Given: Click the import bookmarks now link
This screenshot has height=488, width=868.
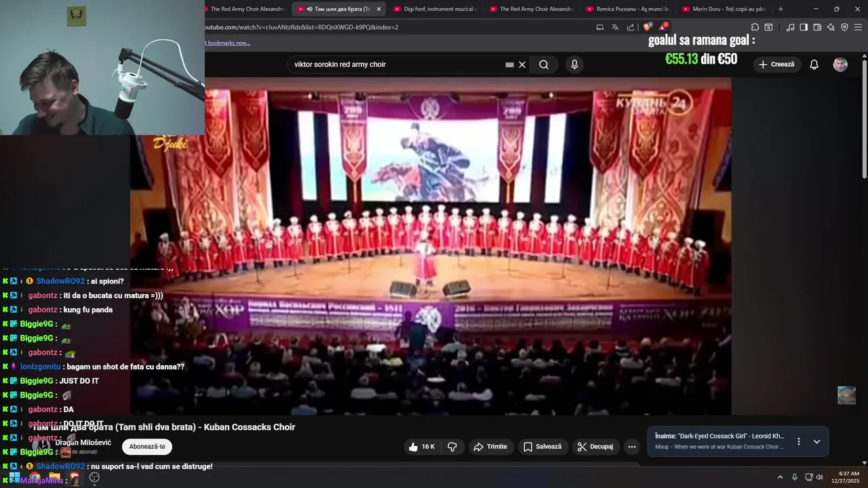Looking at the screenshot, I should (x=227, y=43).
